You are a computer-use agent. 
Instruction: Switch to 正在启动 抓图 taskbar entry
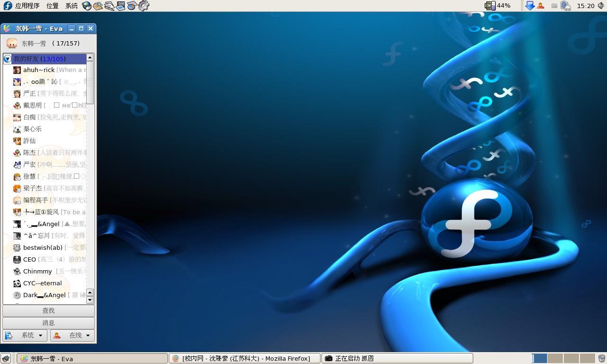397,358
